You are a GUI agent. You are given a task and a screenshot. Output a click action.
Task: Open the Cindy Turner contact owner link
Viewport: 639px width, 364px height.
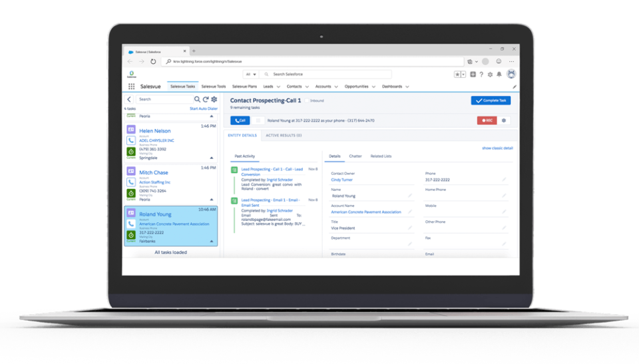[341, 180]
